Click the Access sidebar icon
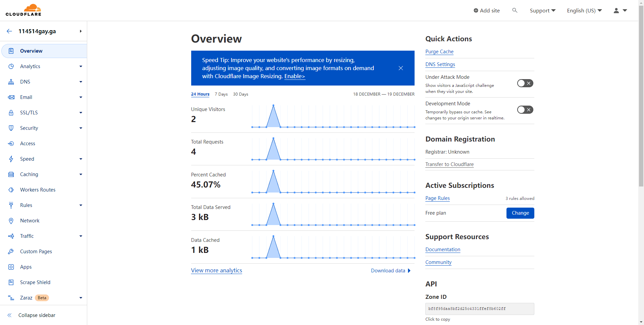This screenshot has width=644, height=325. click(x=11, y=144)
